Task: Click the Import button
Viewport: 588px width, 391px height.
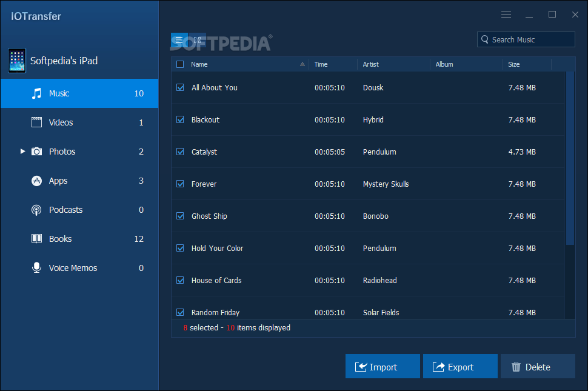Action: 383,366
